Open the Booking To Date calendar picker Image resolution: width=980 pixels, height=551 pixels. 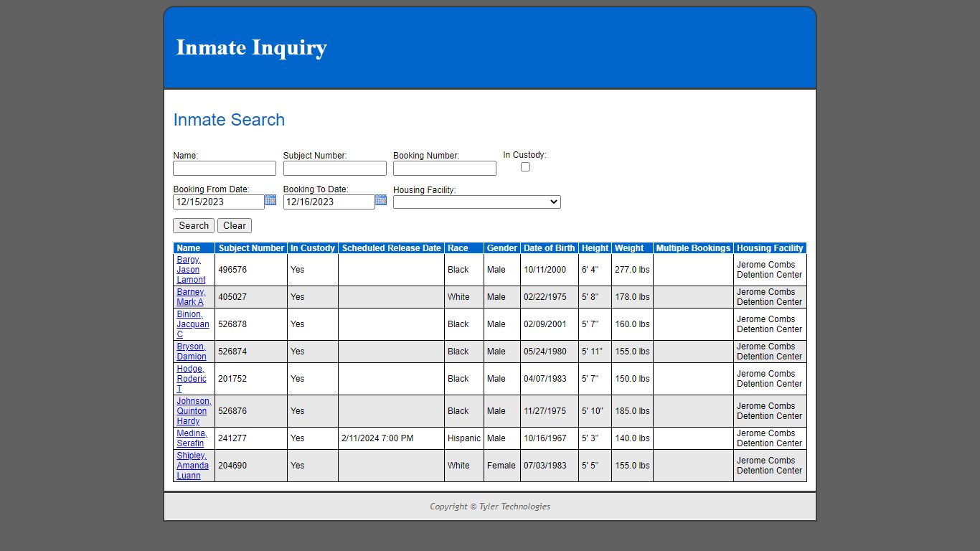click(381, 200)
